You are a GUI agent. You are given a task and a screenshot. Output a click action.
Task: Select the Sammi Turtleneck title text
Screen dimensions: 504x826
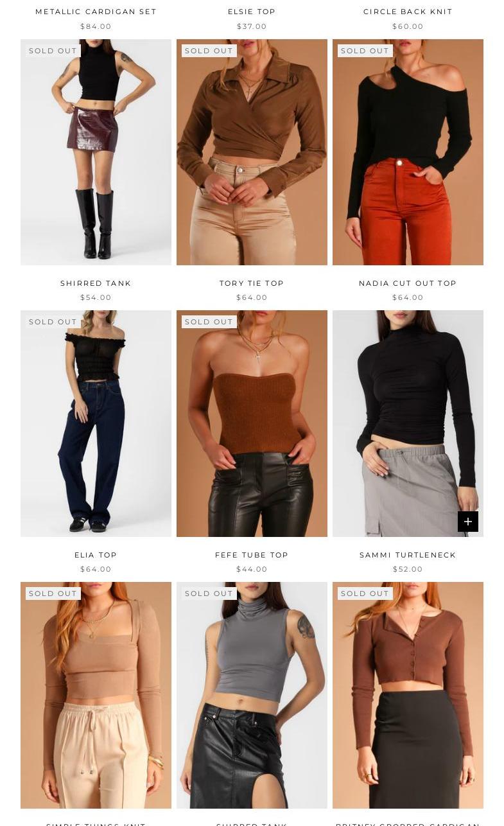(408, 555)
